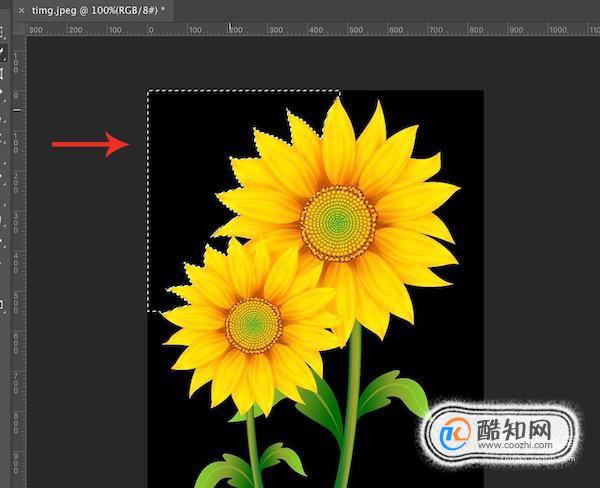This screenshot has width=600, height=488.
Task: Click the ruler origin corner box
Action: (19, 29)
